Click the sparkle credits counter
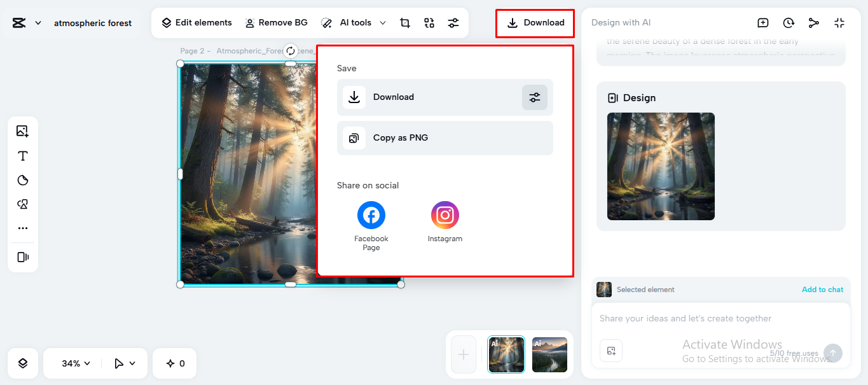 point(175,363)
